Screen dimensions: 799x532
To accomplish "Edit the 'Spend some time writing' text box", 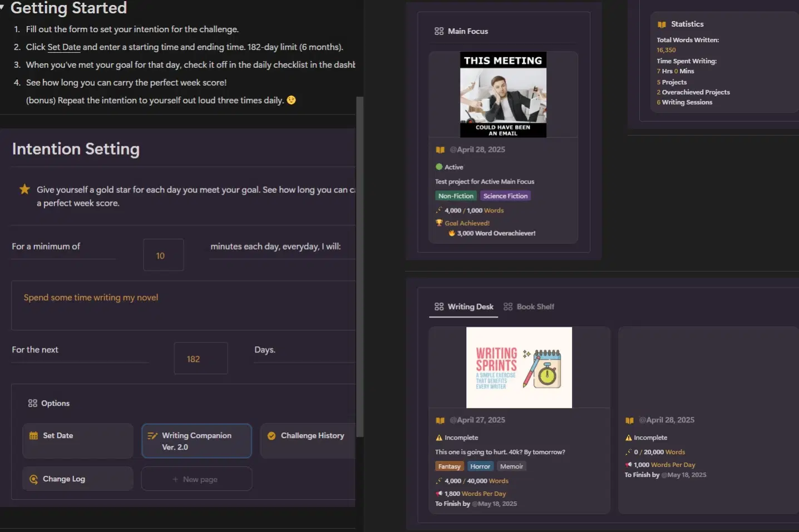I will 183,305.
